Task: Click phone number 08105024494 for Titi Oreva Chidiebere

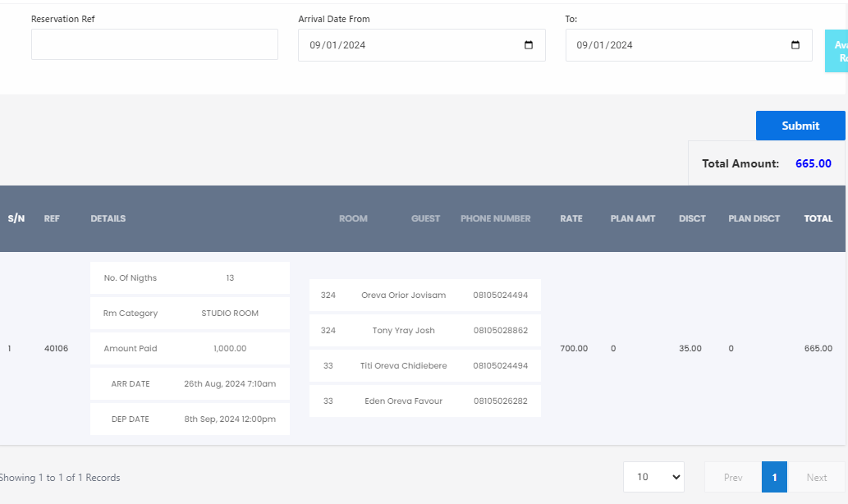Action: pos(501,365)
